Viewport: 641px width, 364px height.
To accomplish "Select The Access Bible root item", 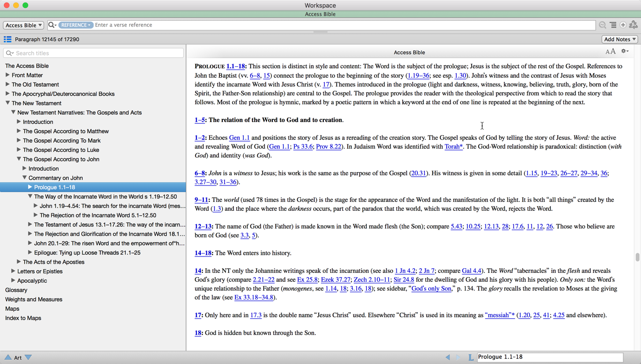I will pos(27,66).
